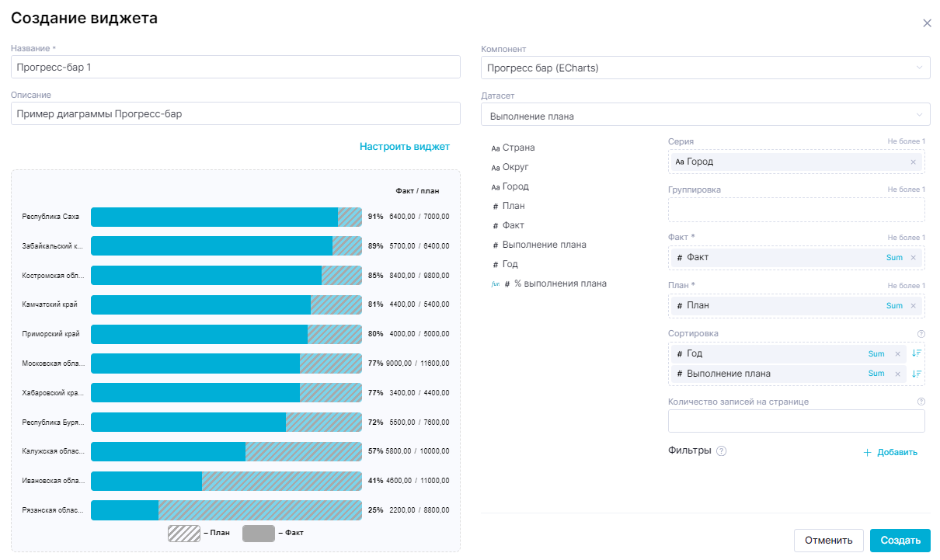This screenshot has height=560, width=940.
Task: Change Sum aggregation for Факт field
Action: pyautogui.click(x=894, y=258)
